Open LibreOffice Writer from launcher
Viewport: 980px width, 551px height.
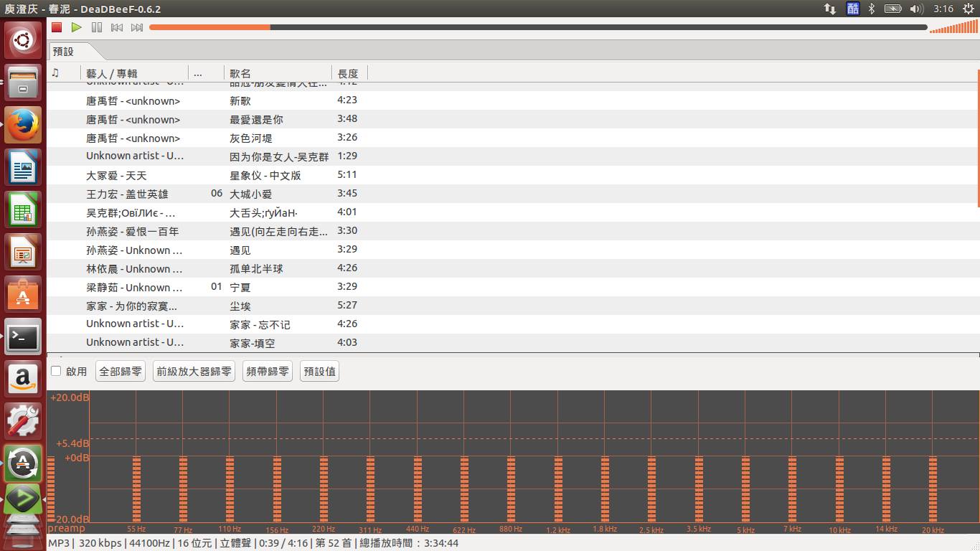tap(23, 167)
